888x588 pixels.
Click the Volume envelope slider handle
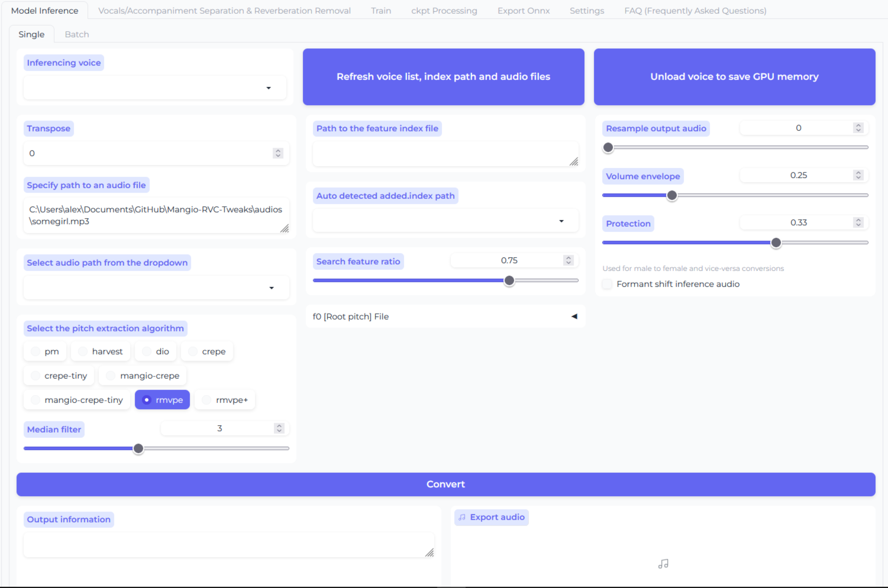pyautogui.click(x=672, y=195)
